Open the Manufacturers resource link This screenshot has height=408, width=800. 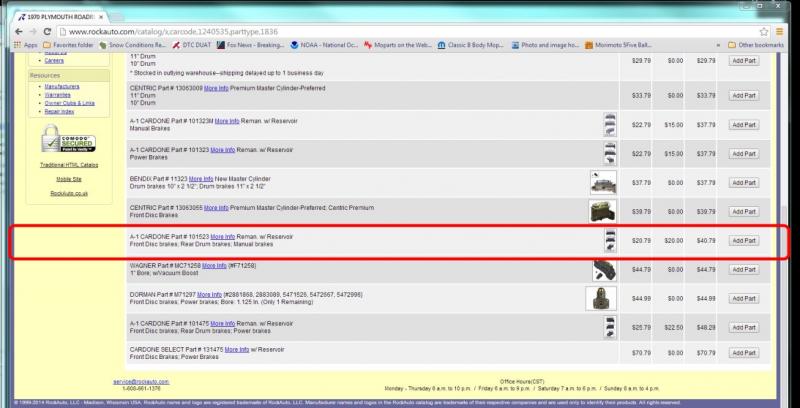pyautogui.click(x=62, y=87)
